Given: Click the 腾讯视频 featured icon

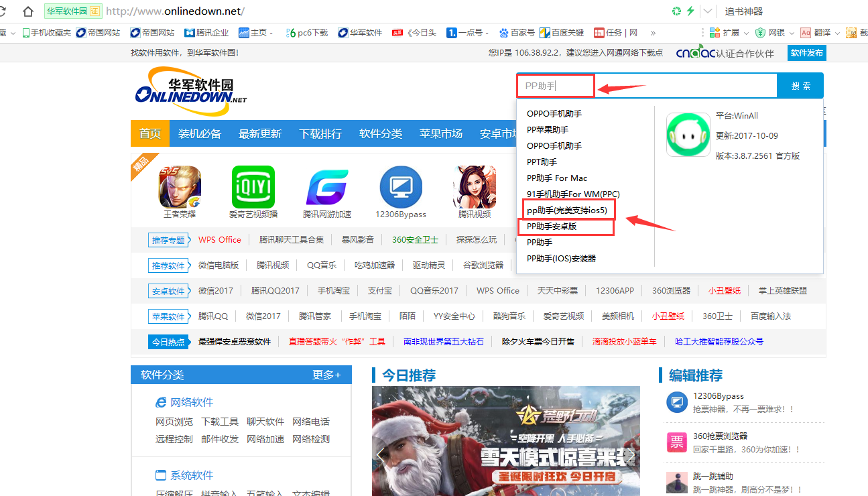Looking at the screenshot, I should pyautogui.click(x=475, y=187).
